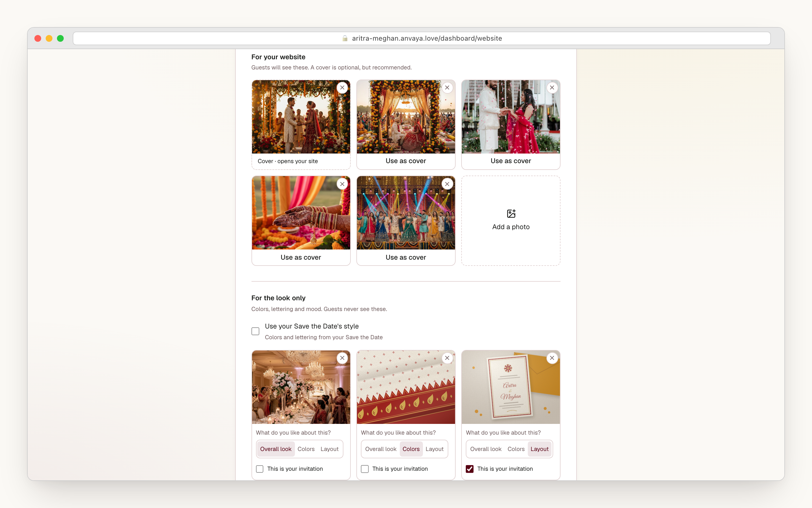This screenshot has height=508, width=812.
Task: Select Overall look for fabric pattern image
Action: coord(381,449)
